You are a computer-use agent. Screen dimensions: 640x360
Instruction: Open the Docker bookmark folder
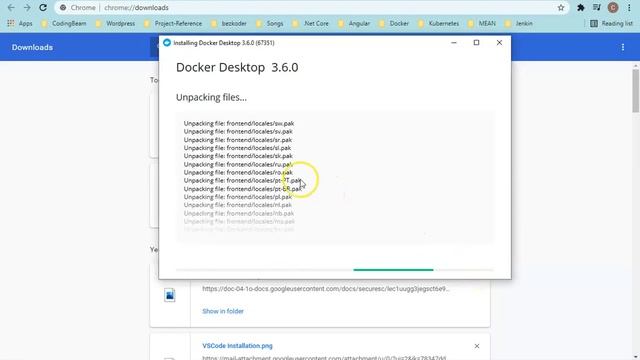(394, 24)
